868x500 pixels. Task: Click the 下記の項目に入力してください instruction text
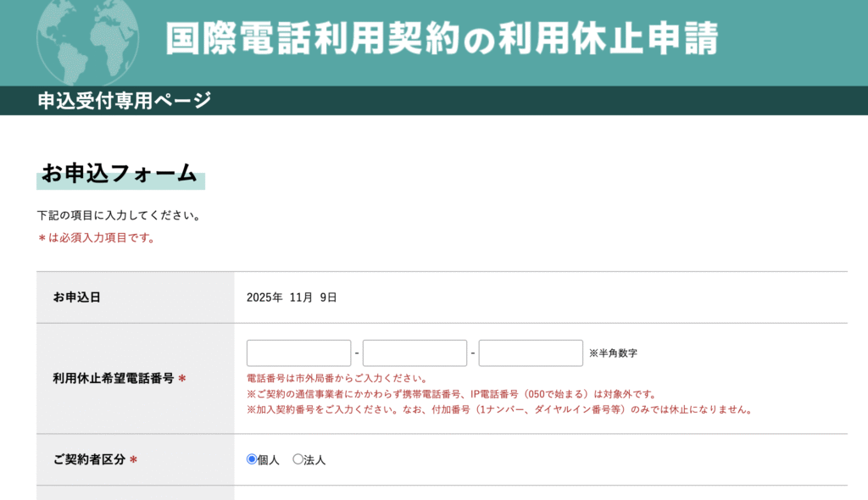pos(119,215)
